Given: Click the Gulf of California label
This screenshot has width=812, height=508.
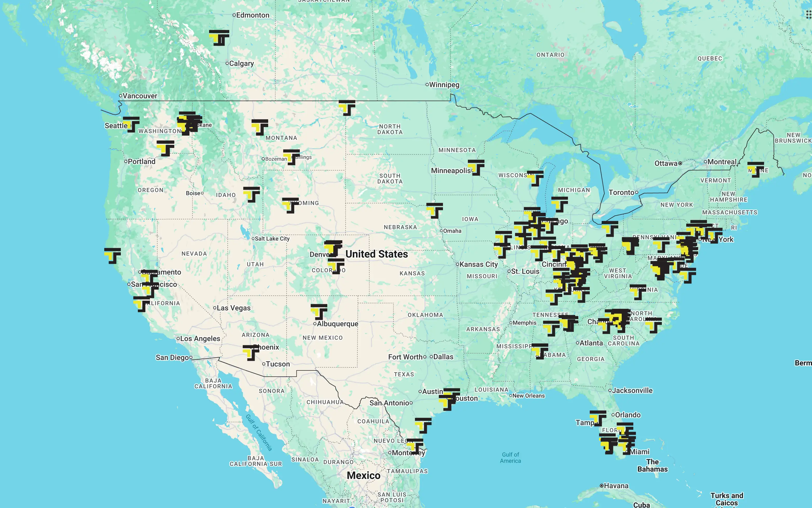Looking at the screenshot, I should tap(259, 433).
